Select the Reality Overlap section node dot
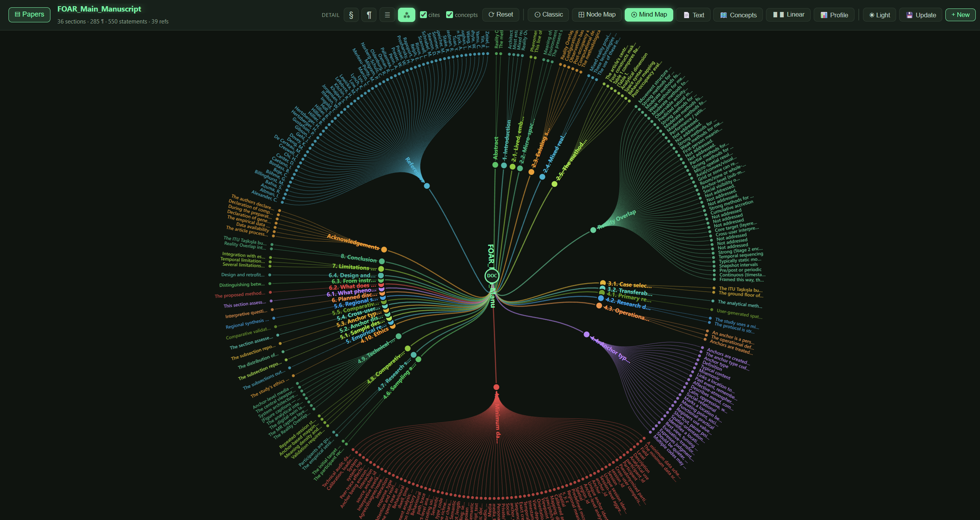 pyautogui.click(x=593, y=230)
